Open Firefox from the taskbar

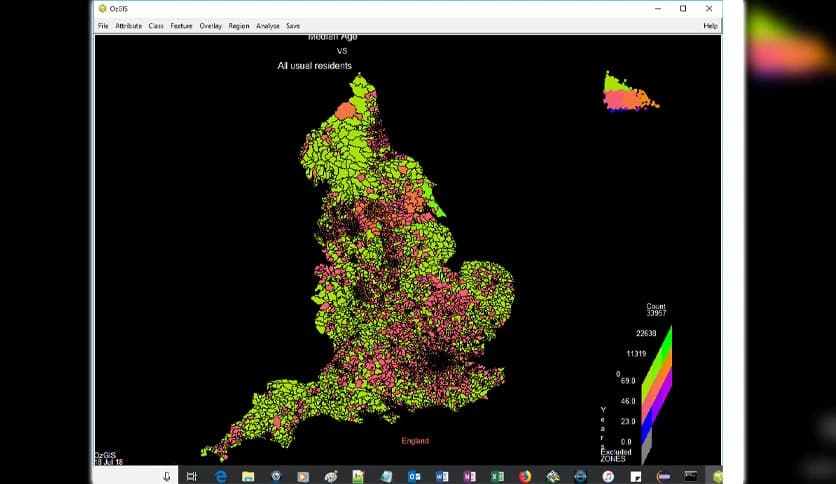click(x=525, y=476)
